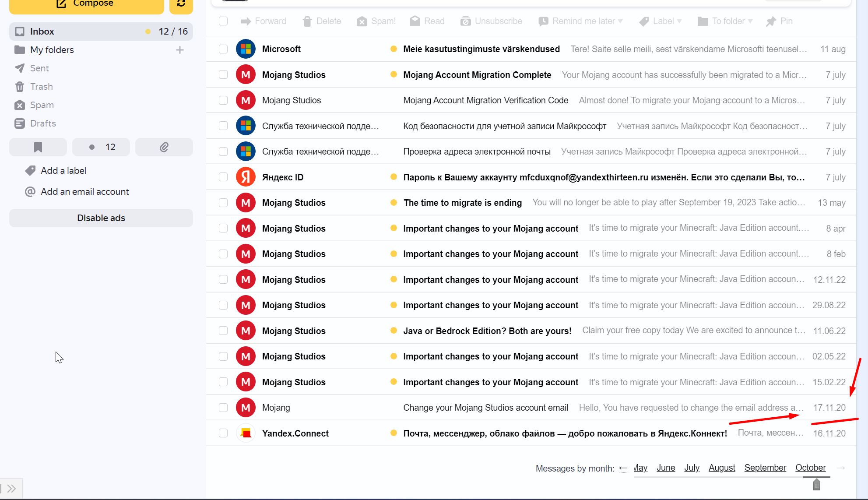Viewport: 868px width, 500px height.
Task: Click Mojang avatar on 13 may row
Action: point(246,203)
